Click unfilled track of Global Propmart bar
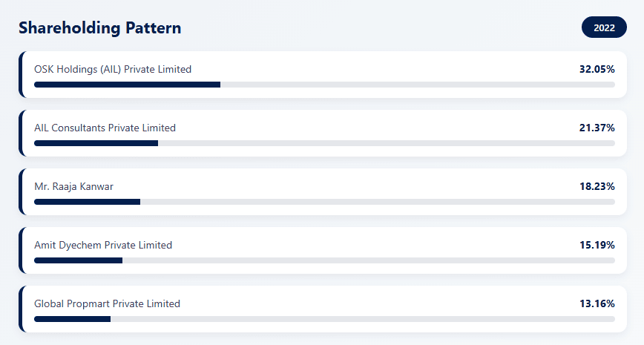 click(x=362, y=319)
